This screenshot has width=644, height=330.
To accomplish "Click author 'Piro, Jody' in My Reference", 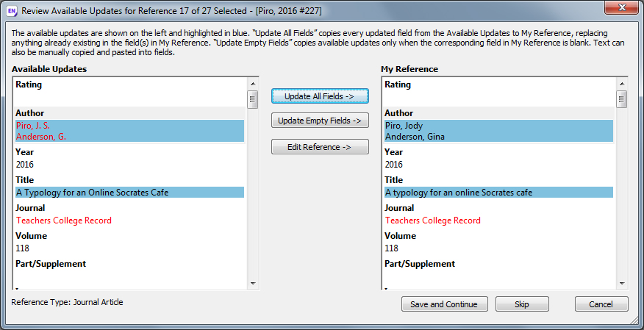I will coord(404,126).
